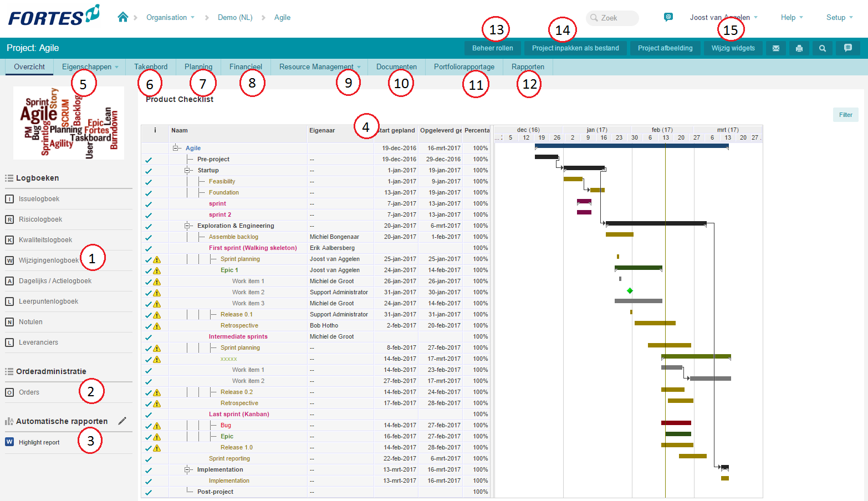This screenshot has width=868, height=501.
Task: Click the Filter button above the Gantt
Action: (x=846, y=115)
